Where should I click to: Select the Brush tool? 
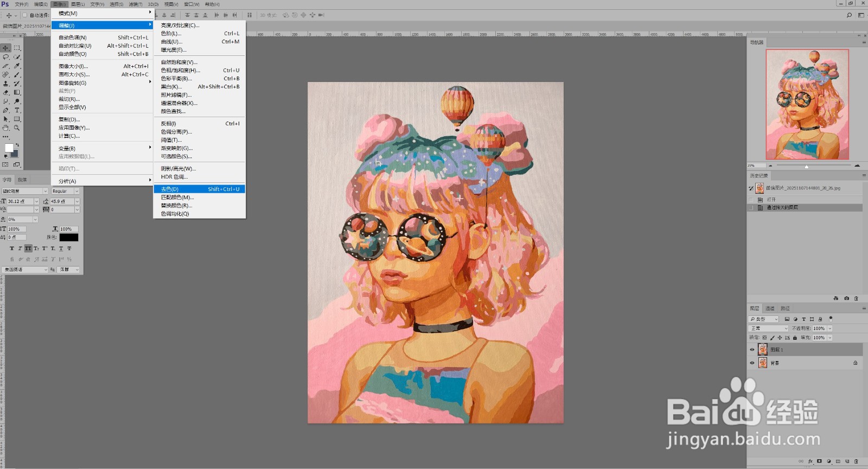point(17,74)
